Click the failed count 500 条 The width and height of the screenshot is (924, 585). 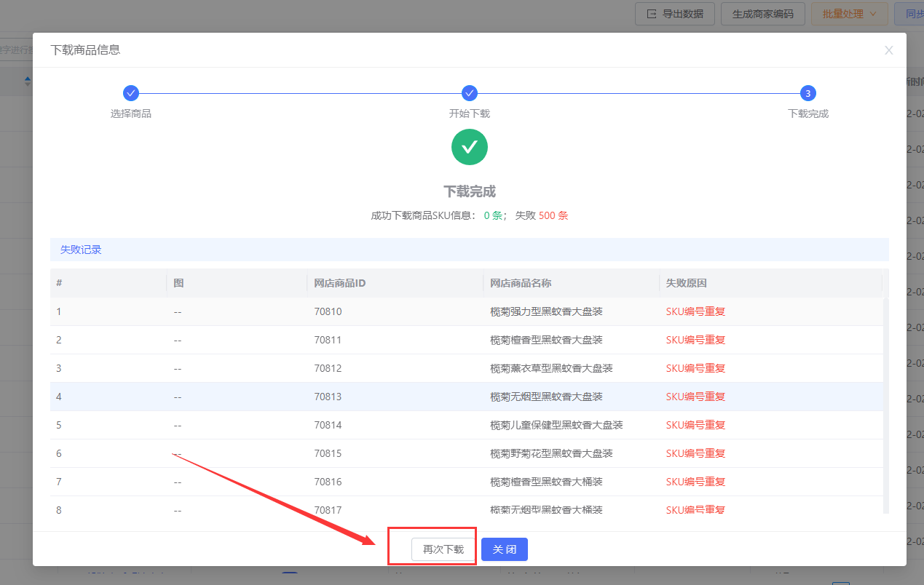(553, 215)
